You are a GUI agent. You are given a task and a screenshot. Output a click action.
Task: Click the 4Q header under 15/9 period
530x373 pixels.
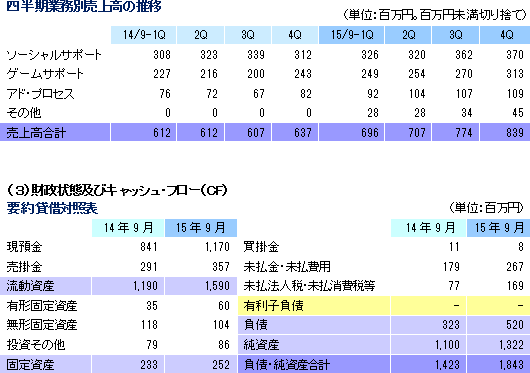click(506, 35)
